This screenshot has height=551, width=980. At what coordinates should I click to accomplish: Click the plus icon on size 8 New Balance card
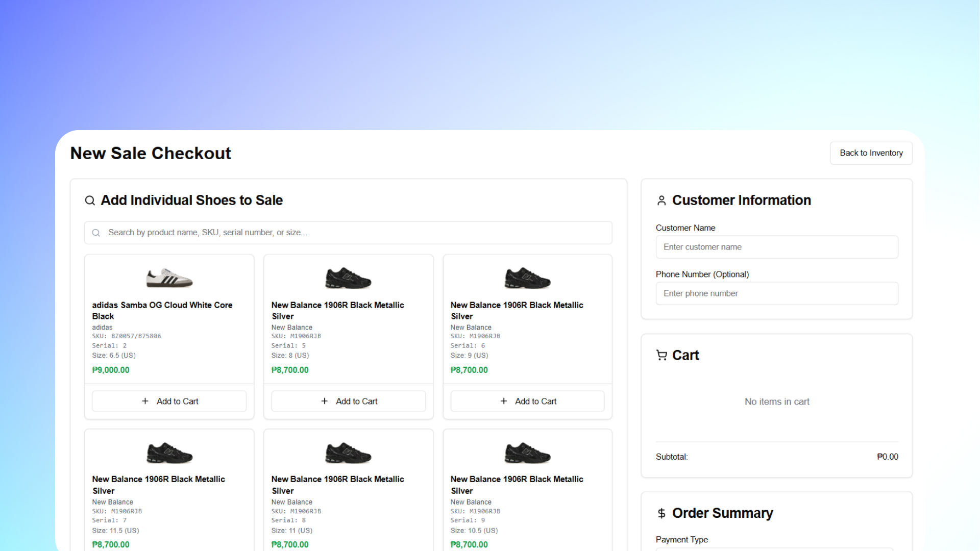[x=325, y=401]
